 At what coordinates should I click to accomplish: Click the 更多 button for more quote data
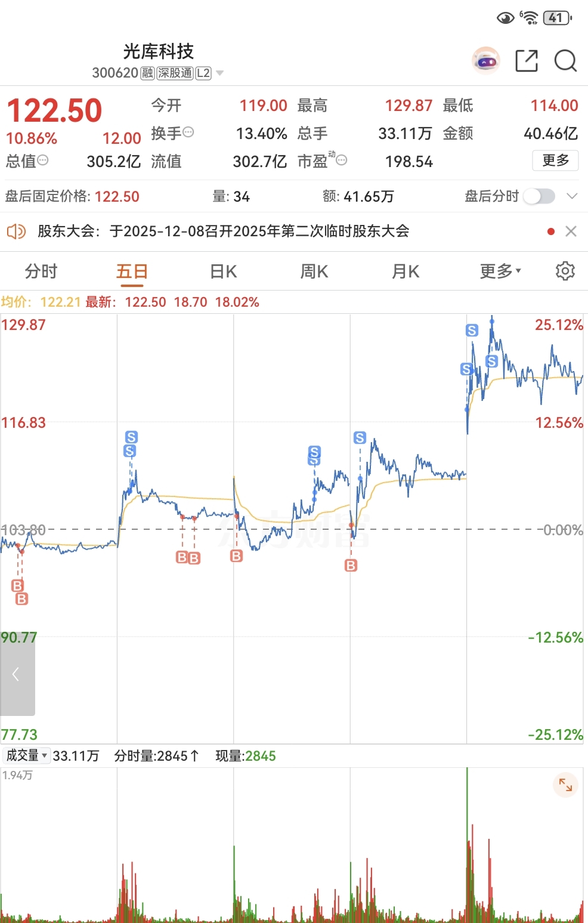tap(555, 160)
